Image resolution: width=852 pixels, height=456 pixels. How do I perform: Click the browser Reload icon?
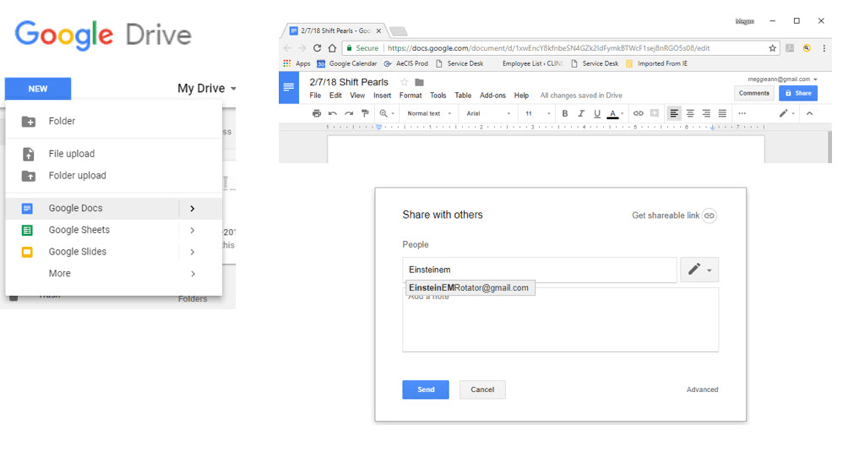point(317,48)
